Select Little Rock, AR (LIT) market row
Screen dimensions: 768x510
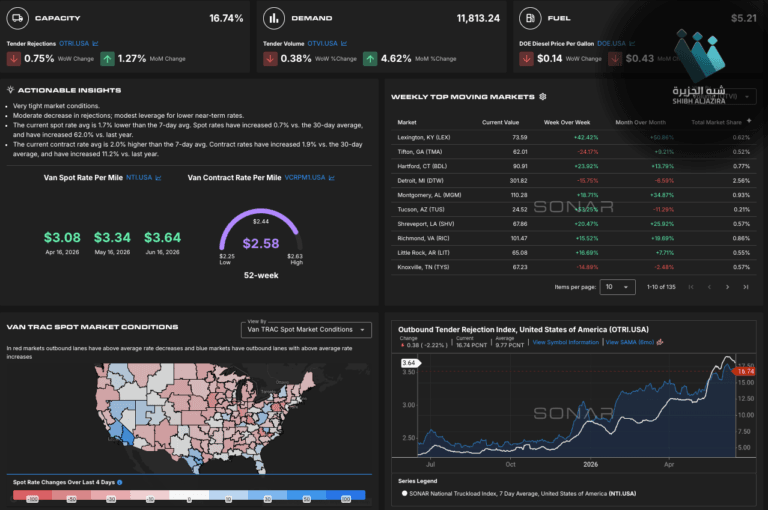coord(574,253)
